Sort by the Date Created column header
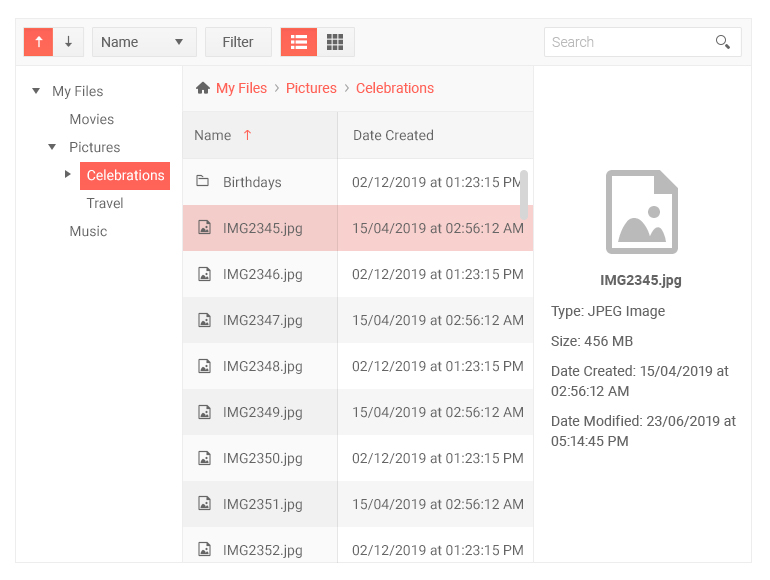Image resolution: width=770 pixels, height=580 pixels. coord(436,135)
